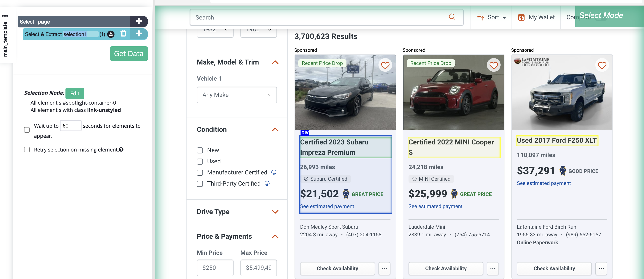Click the plus icon on Select page row

[x=139, y=21]
